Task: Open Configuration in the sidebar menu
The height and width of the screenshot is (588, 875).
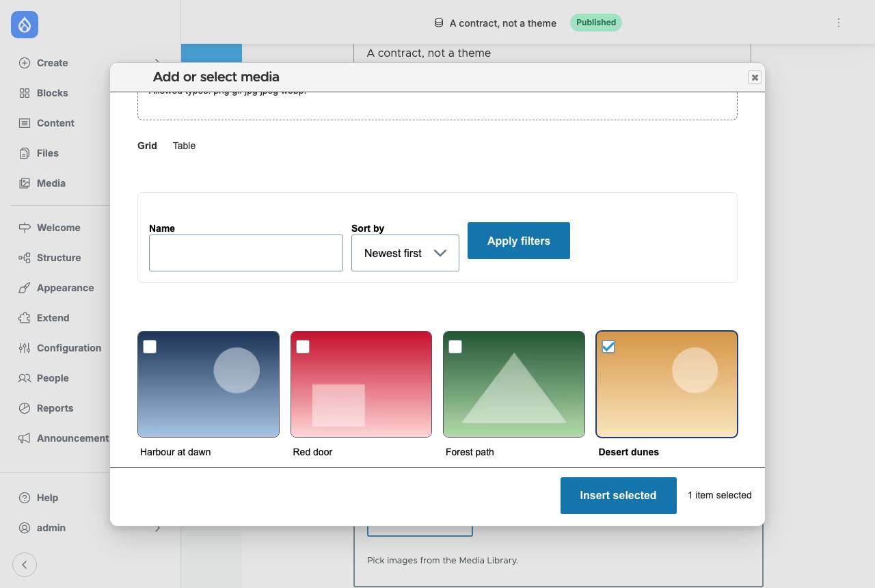Action: tap(69, 348)
